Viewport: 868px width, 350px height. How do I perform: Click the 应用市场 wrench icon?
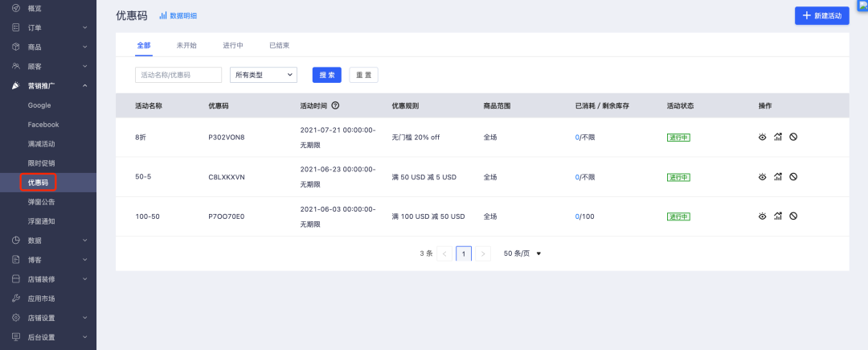(16, 299)
